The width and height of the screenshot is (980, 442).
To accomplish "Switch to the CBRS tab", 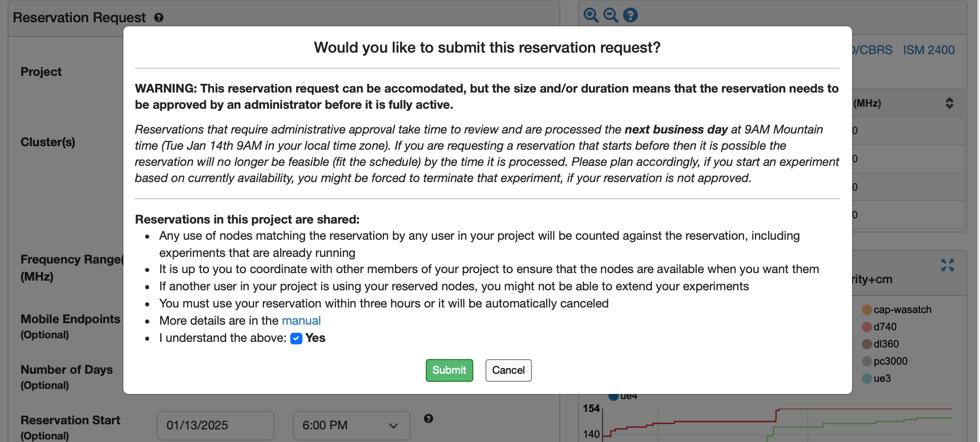I will (x=872, y=50).
